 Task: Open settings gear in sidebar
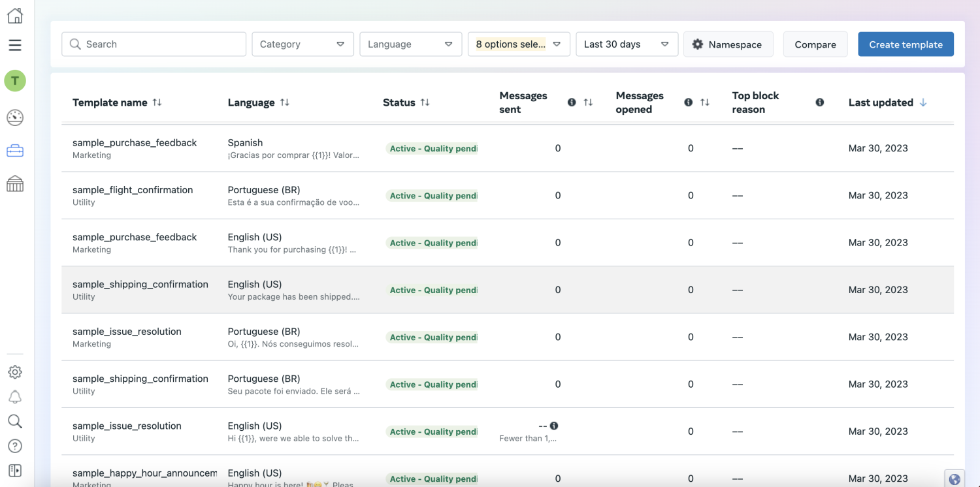(15, 372)
